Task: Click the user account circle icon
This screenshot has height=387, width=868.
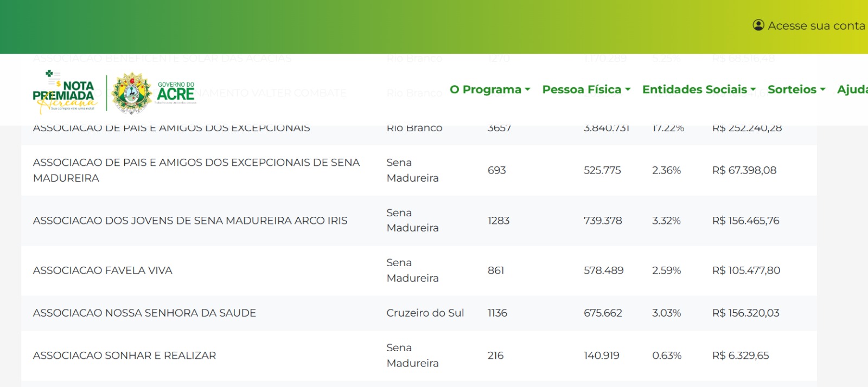Action: tap(758, 25)
